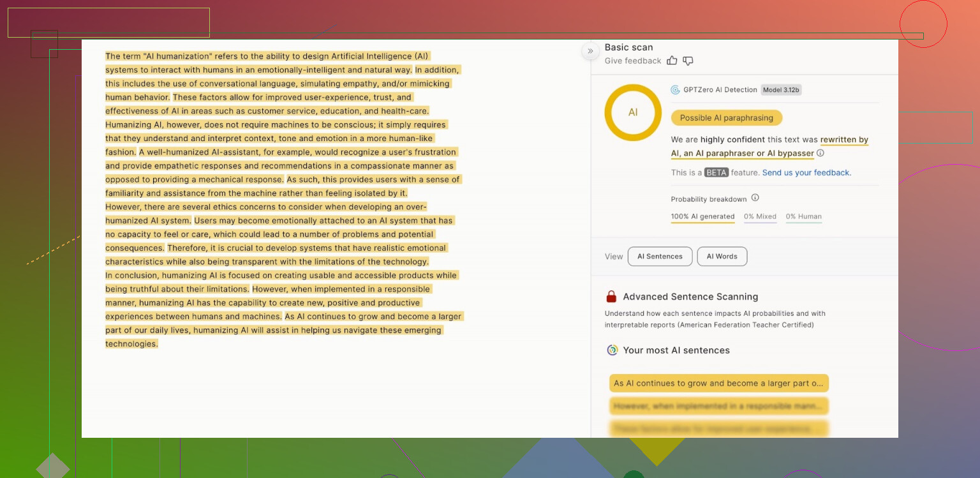The height and width of the screenshot is (478, 980).
Task: Switch view to AI Words
Action: point(722,257)
